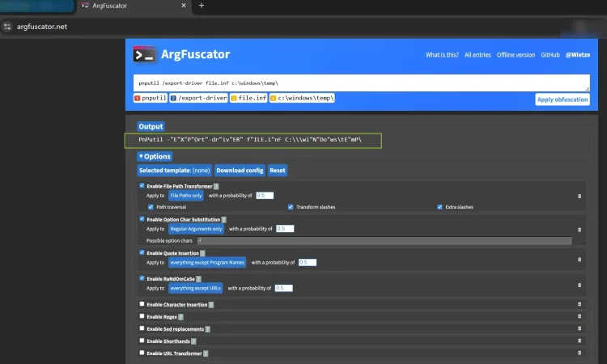Click the File Path Transformer probability field
Screen dimensions: 607x364
[x=265, y=195]
